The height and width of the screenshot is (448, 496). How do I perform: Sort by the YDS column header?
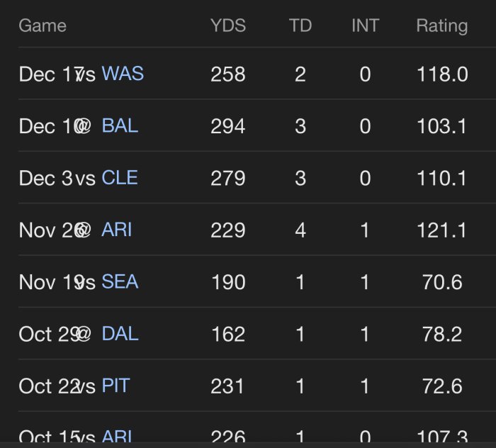tap(228, 26)
